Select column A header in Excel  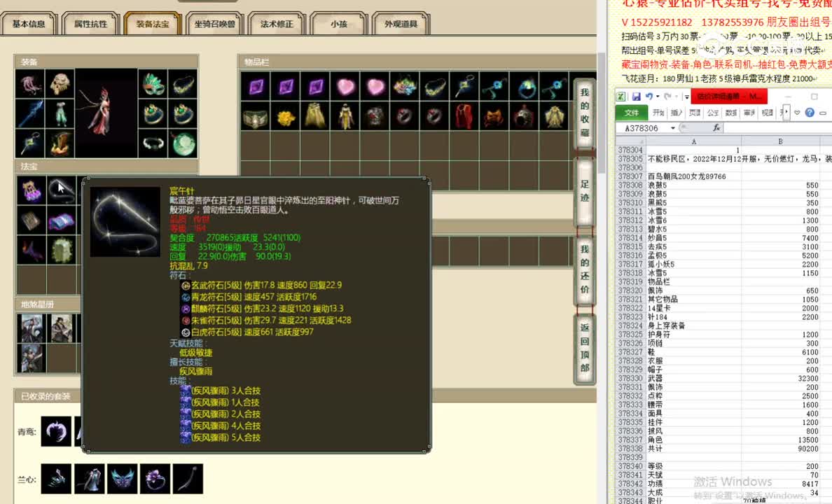pyautogui.click(x=693, y=141)
